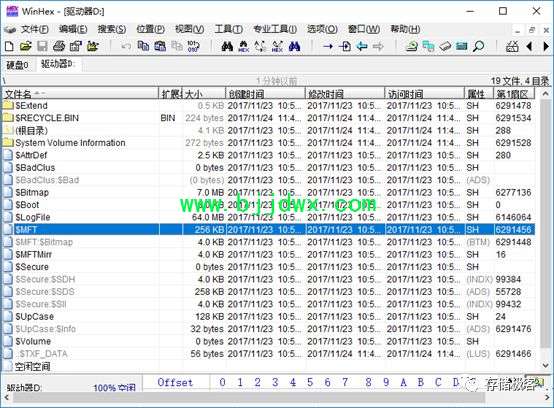Select the $Boot file row
The width and height of the screenshot is (554, 408).
point(269,205)
